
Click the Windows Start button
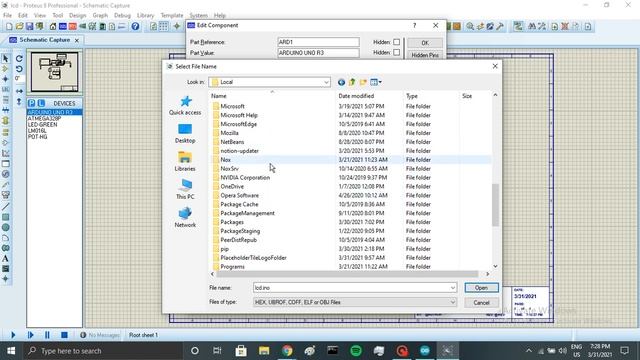coord(11,351)
